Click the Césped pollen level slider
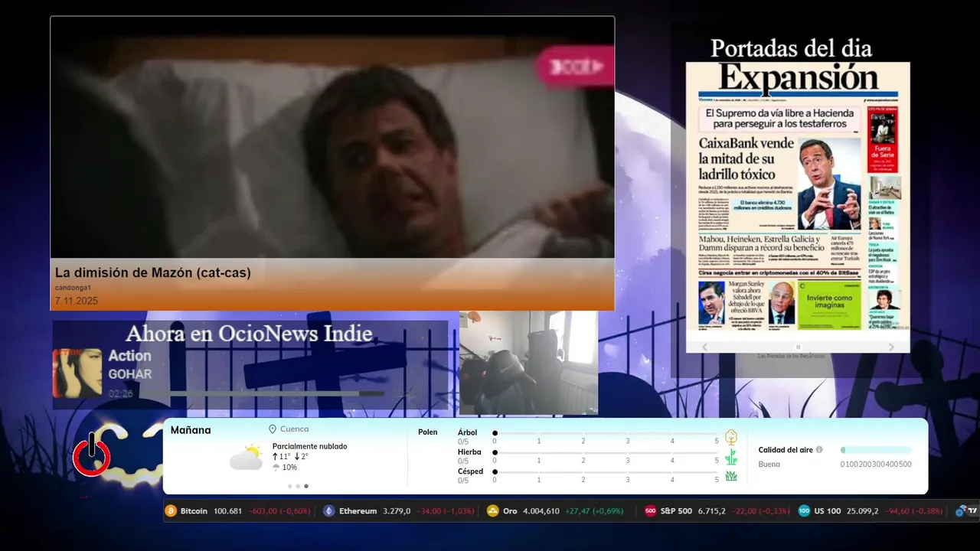The width and height of the screenshot is (980, 551). point(606,471)
